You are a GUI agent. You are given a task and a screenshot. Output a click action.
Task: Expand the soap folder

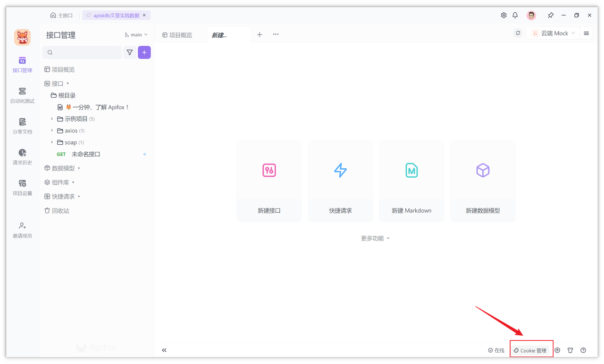(x=52, y=142)
